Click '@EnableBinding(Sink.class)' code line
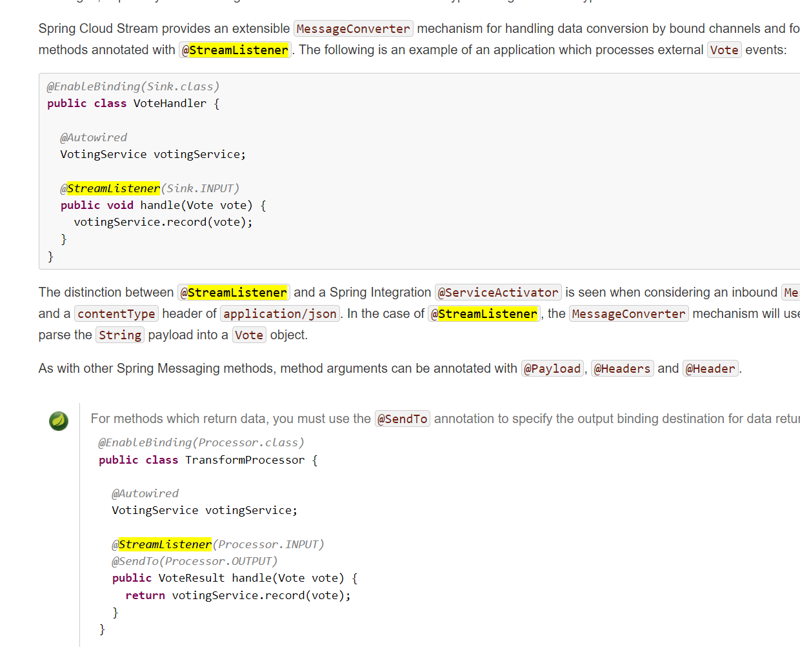800x672 pixels. pos(134,86)
